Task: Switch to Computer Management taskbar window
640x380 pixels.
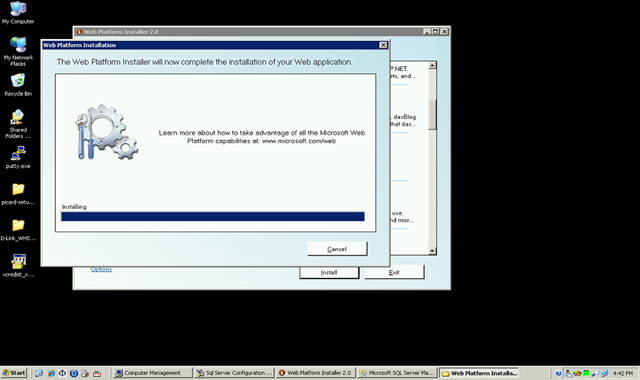Action: point(152,373)
